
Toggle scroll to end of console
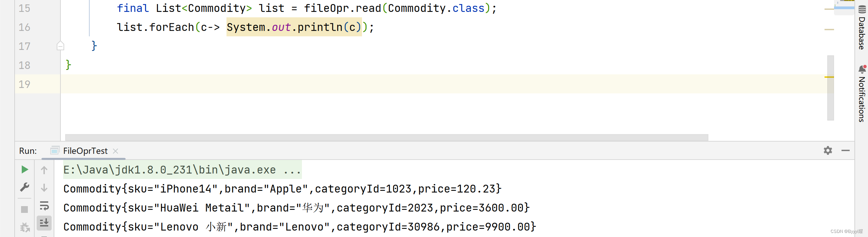44,223
